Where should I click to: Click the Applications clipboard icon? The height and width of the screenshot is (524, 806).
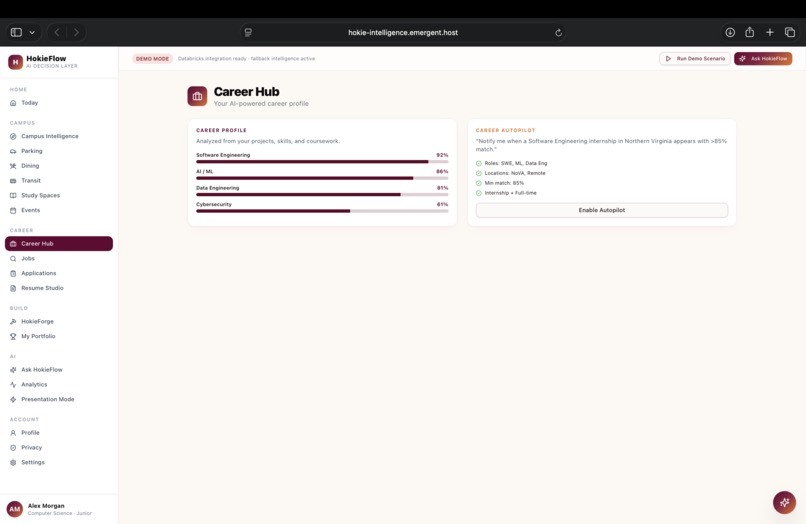click(x=13, y=274)
